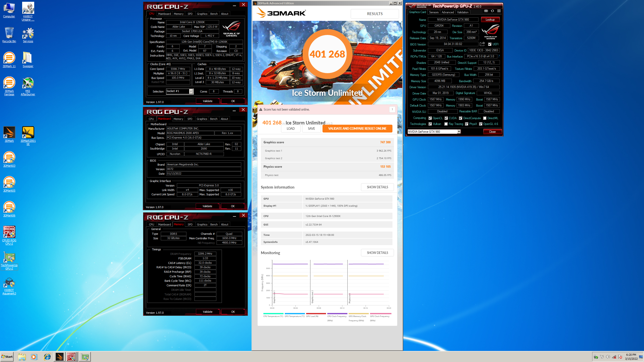Open the 3DMark Vantage desktop icon
644x362 pixels.
9,86
